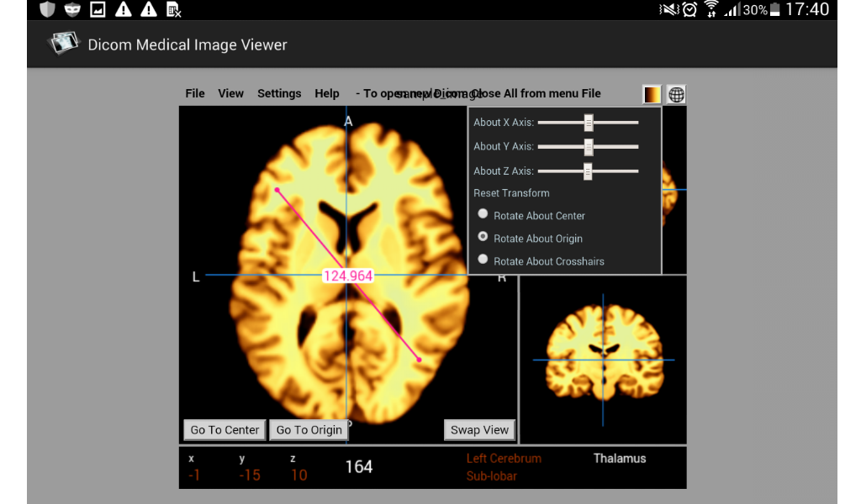Click Reset Transform
Image resolution: width=861 pixels, height=504 pixels.
(x=510, y=192)
